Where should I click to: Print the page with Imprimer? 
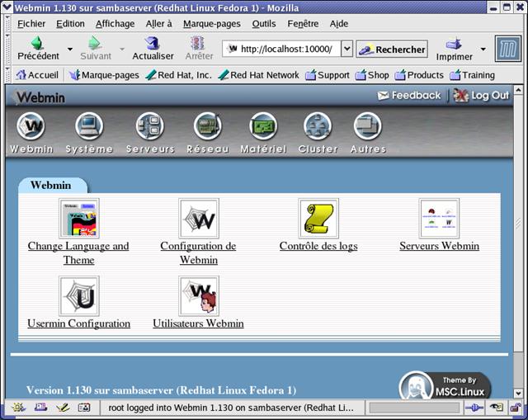point(454,50)
